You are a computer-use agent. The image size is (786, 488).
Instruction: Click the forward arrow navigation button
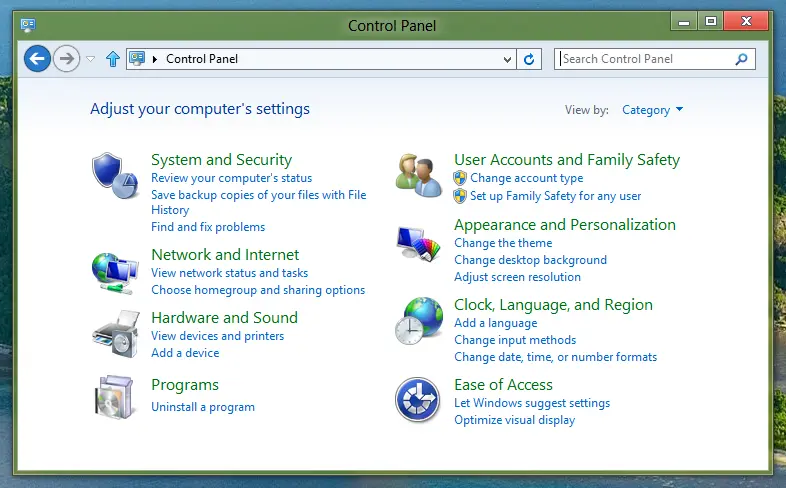point(66,59)
